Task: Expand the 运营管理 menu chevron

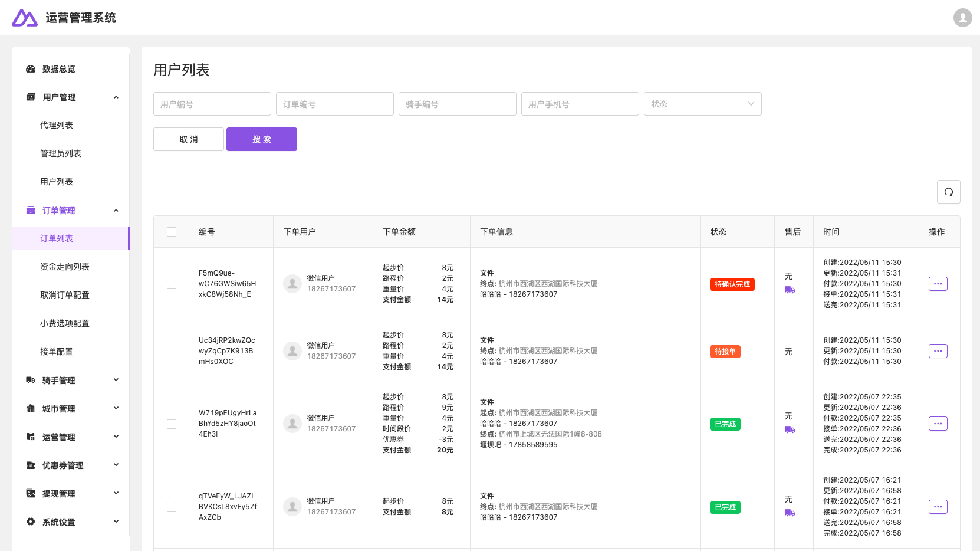Action: click(116, 437)
